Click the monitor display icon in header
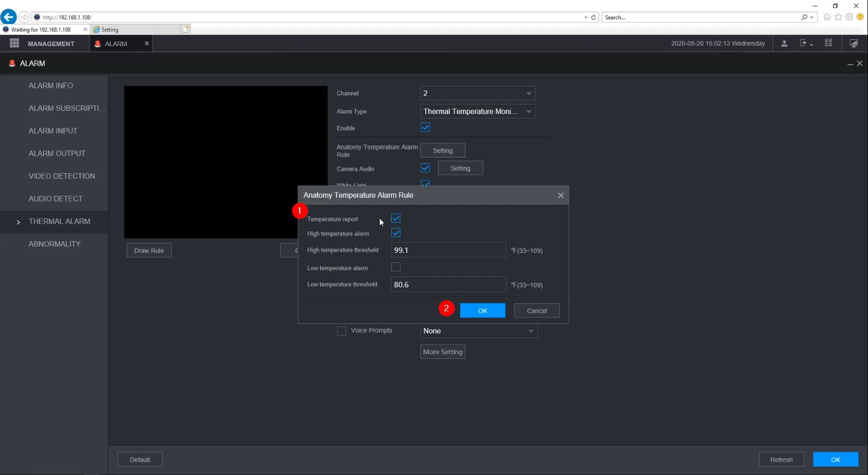The image size is (868, 475). point(854,43)
